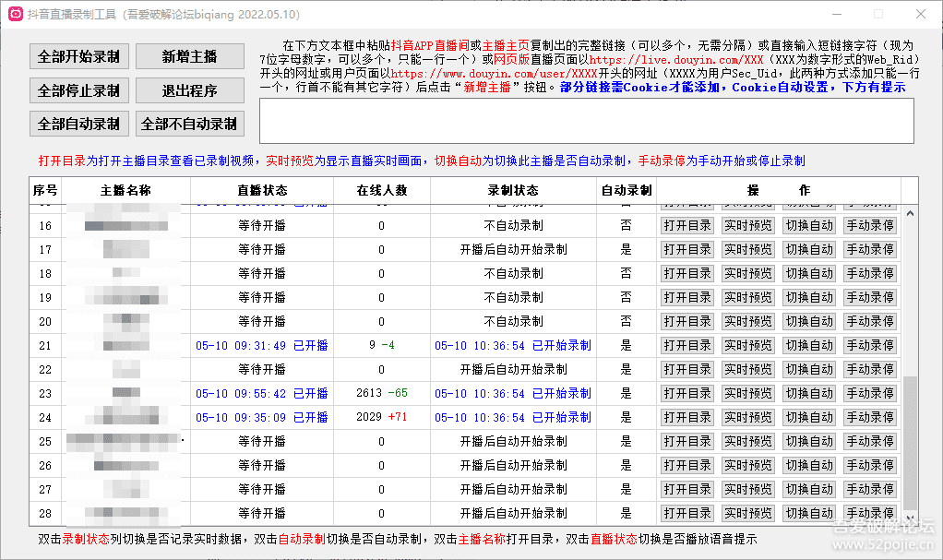Click 切换自动 in row 20
Image resolution: width=943 pixels, height=560 pixels.
(x=809, y=322)
